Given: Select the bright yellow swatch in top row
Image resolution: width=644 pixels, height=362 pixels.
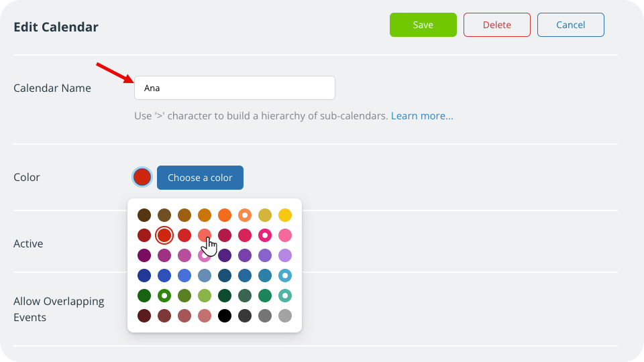Looking at the screenshot, I should 285,215.
